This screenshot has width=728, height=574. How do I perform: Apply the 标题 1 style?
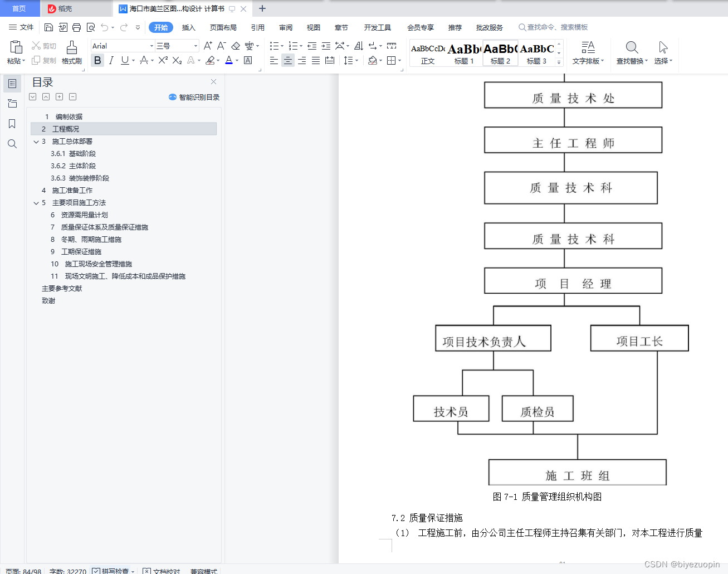click(464, 53)
